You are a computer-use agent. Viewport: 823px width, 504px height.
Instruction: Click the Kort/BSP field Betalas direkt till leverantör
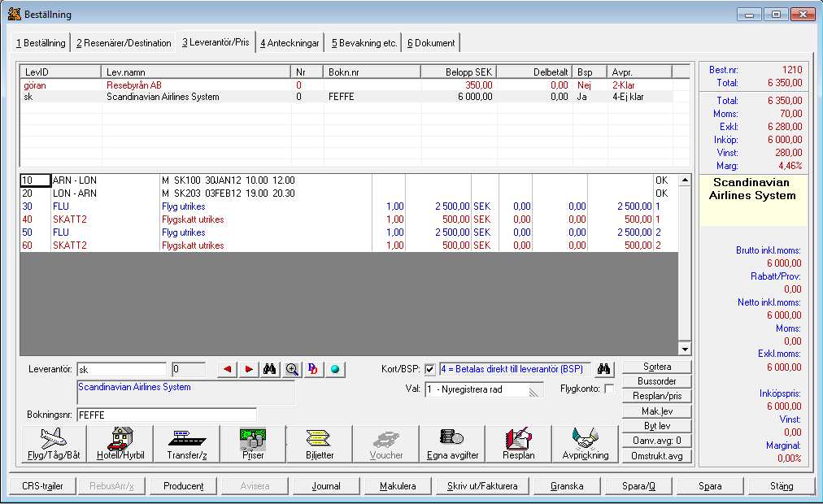click(514, 369)
